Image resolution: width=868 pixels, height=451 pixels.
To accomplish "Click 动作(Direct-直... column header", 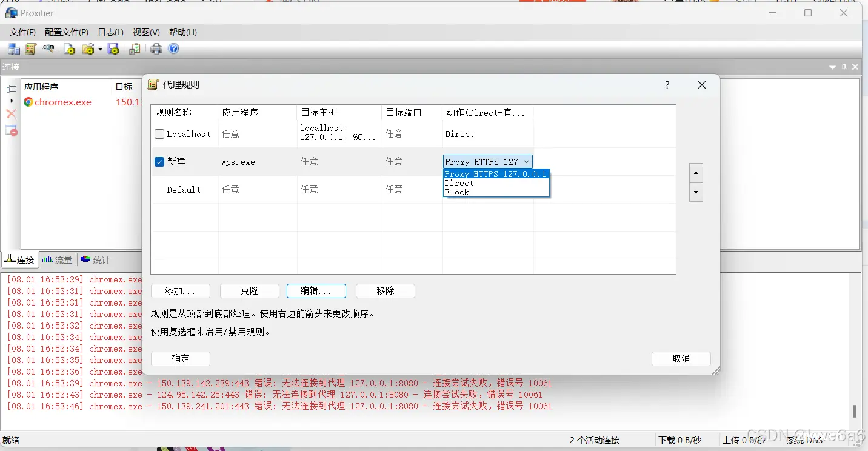I will [x=488, y=112].
